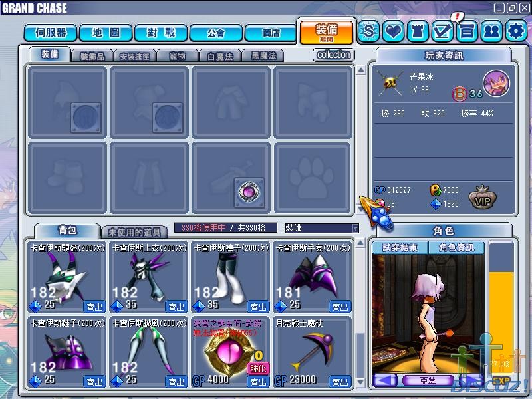Click the S skill icon

click(x=369, y=31)
